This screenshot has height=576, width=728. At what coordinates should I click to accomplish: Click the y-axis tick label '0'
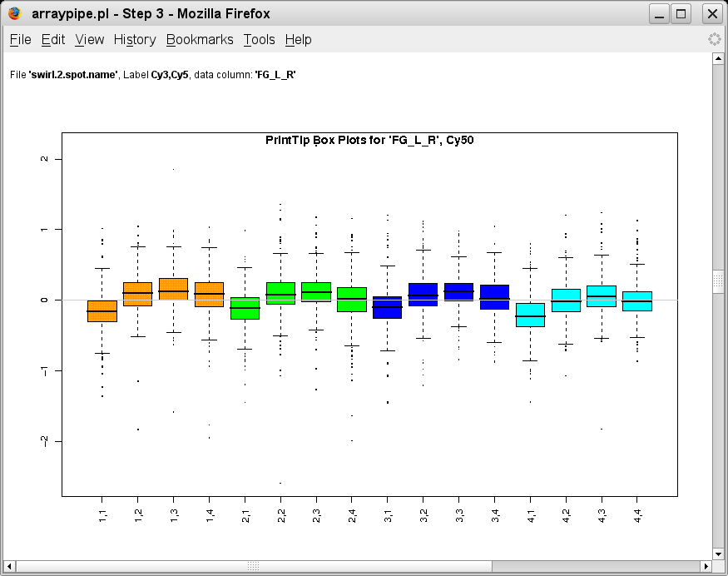tap(44, 300)
